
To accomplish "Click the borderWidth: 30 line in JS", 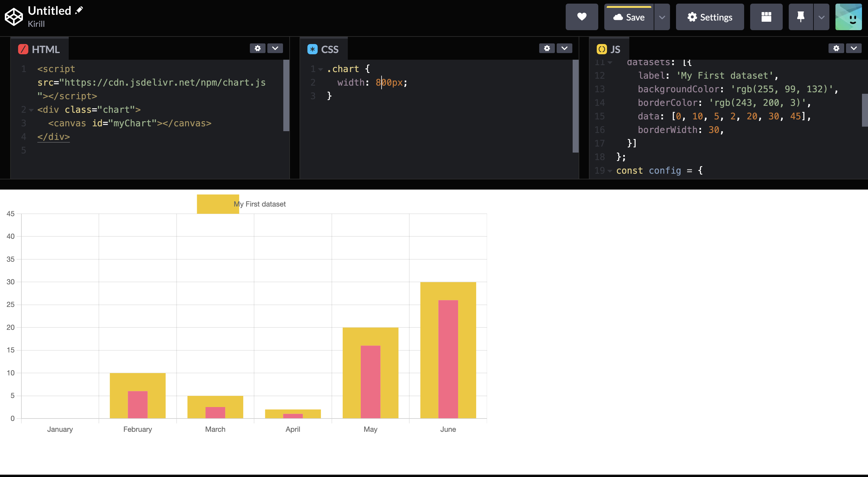I will click(681, 130).
